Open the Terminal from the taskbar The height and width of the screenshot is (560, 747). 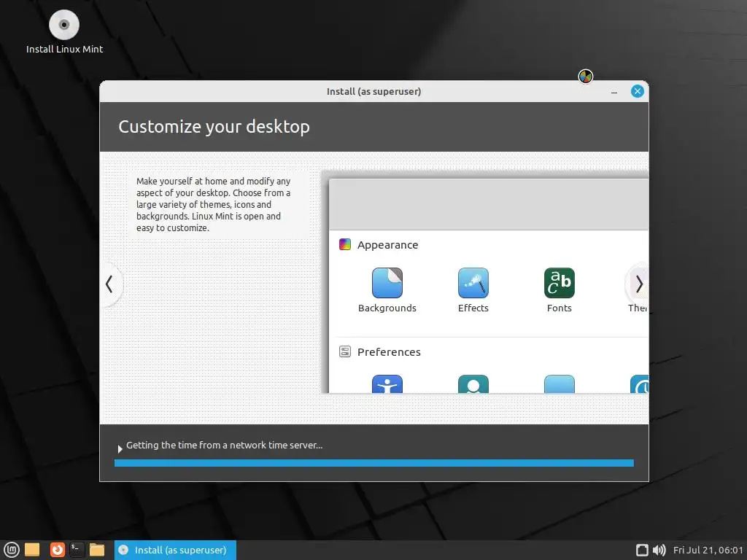77,550
